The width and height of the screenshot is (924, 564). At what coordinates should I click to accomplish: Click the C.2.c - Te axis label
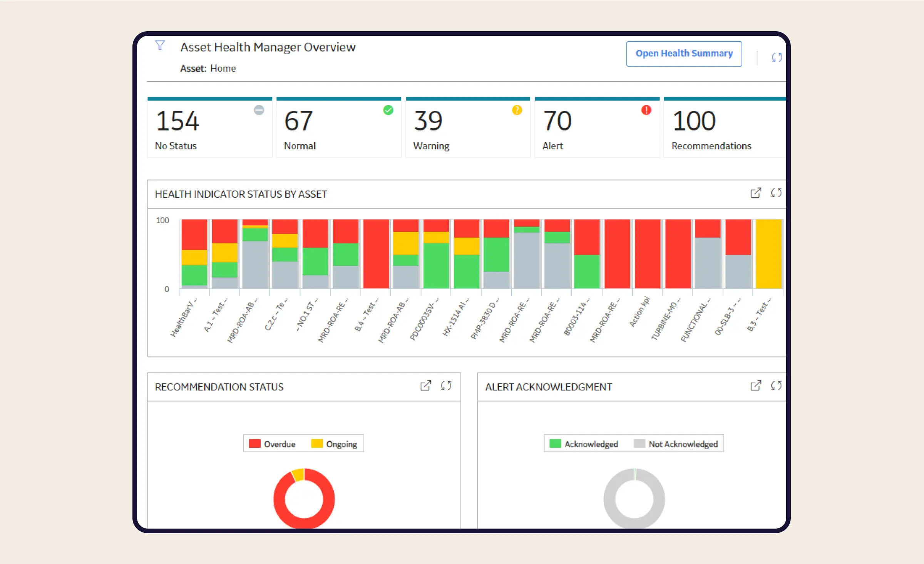[x=276, y=314]
